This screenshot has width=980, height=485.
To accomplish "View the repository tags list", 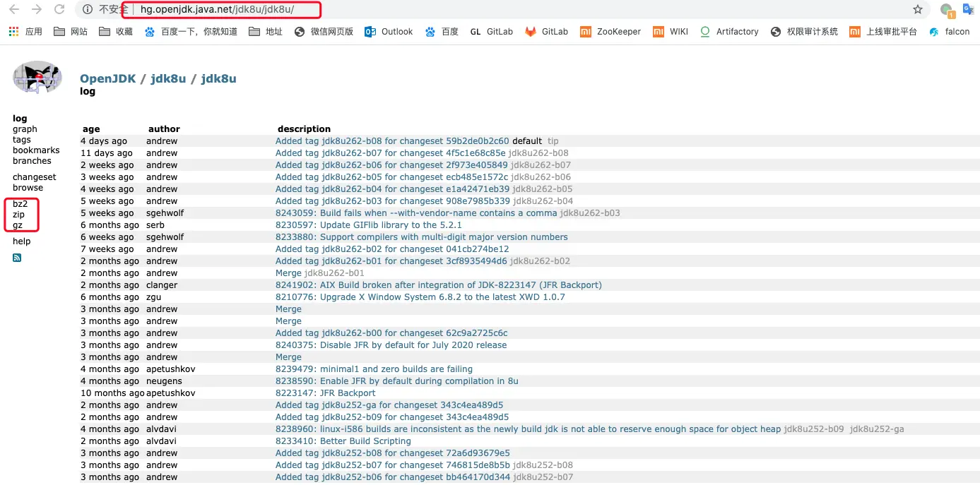I will tap(21, 139).
